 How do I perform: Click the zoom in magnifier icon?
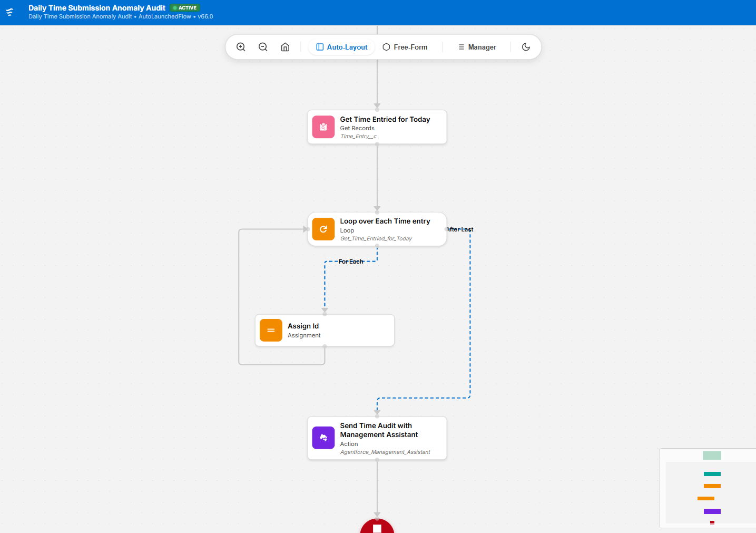pyautogui.click(x=241, y=47)
